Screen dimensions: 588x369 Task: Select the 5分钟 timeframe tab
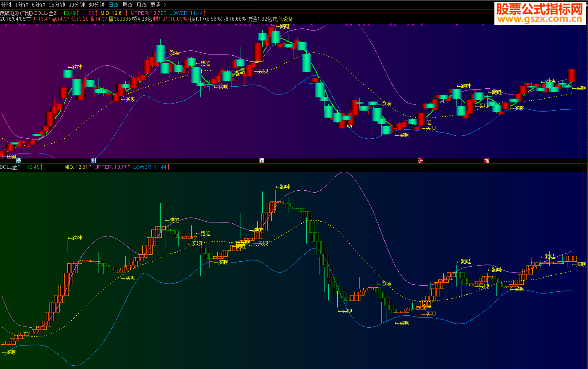[38, 5]
